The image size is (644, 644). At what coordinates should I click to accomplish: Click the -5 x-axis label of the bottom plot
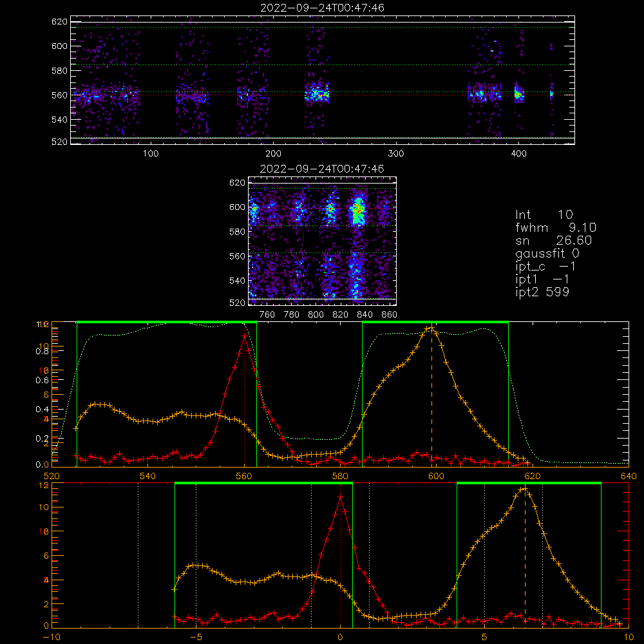[196, 638]
